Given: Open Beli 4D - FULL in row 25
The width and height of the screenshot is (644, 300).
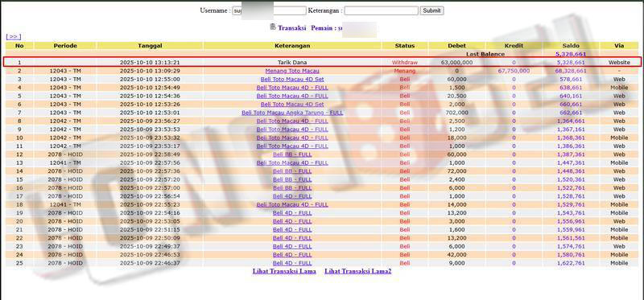Looking at the screenshot, I should [x=292, y=263].
